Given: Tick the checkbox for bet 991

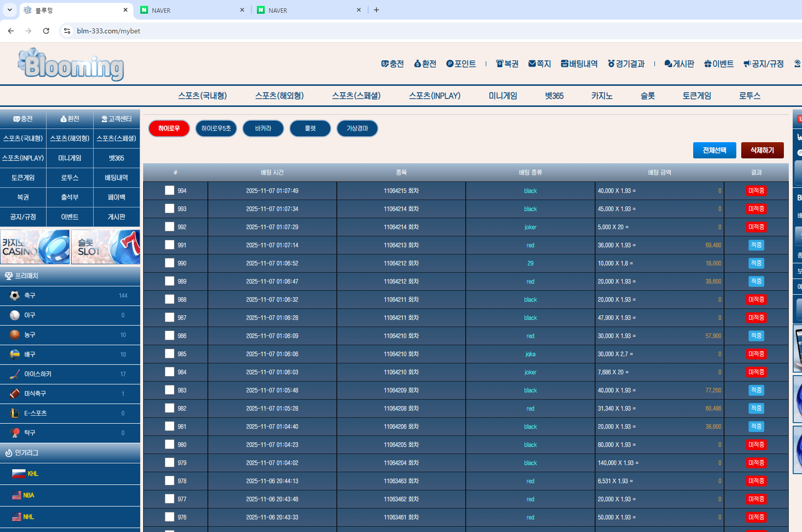Looking at the screenshot, I should [170, 245].
